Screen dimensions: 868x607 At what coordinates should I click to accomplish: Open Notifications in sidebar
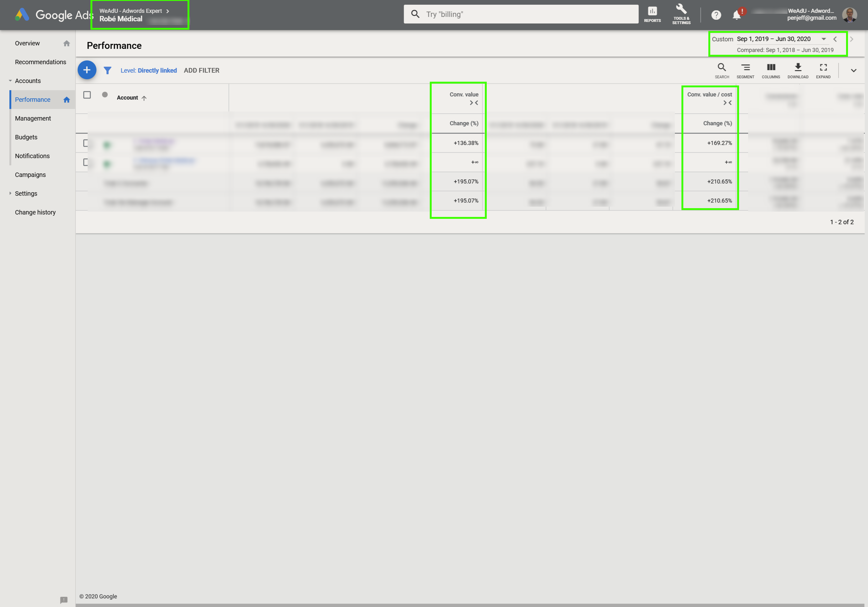pos(32,156)
